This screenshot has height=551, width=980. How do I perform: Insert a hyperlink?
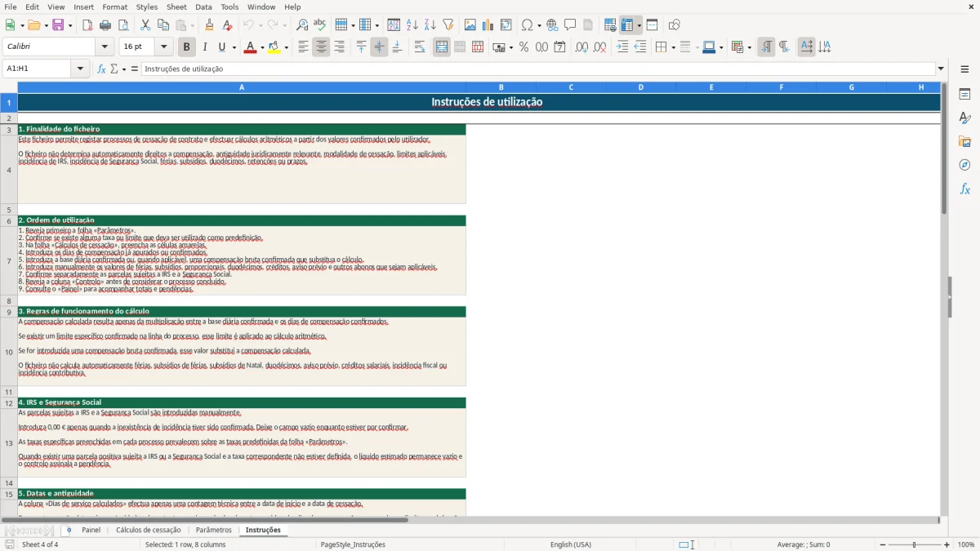[x=552, y=25]
